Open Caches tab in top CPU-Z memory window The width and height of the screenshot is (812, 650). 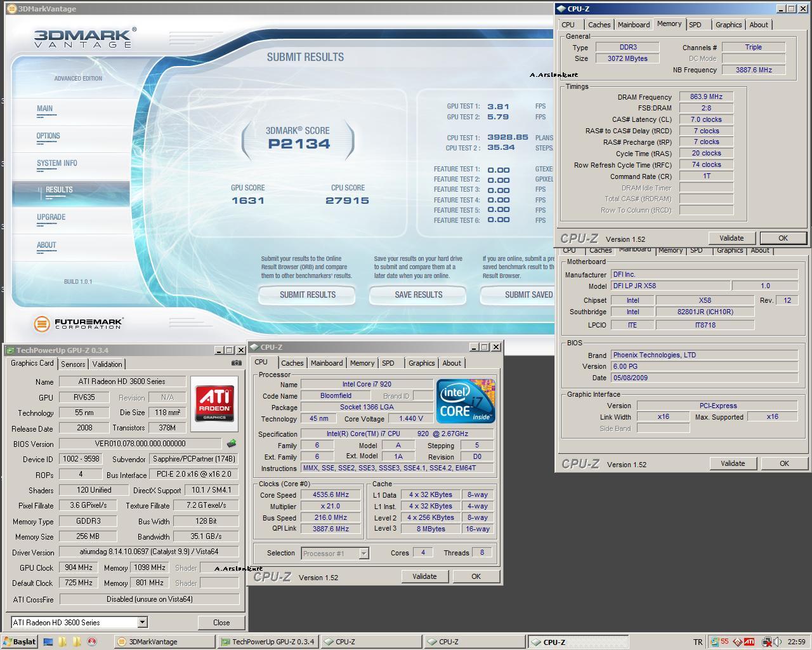coord(599,25)
